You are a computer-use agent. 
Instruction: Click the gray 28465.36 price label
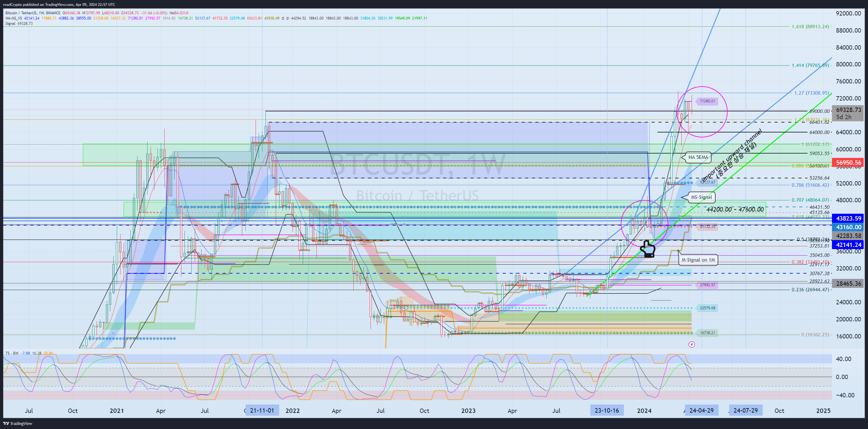pyautogui.click(x=848, y=284)
